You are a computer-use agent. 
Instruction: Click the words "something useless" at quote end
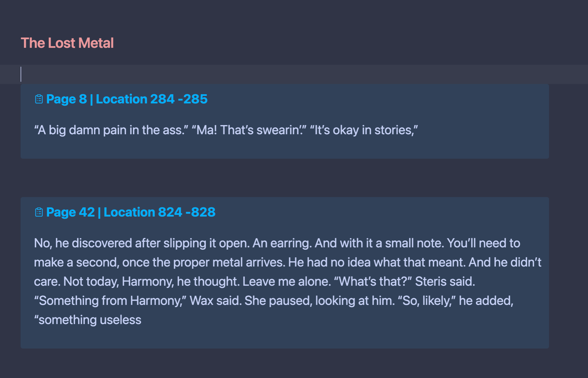click(x=90, y=320)
